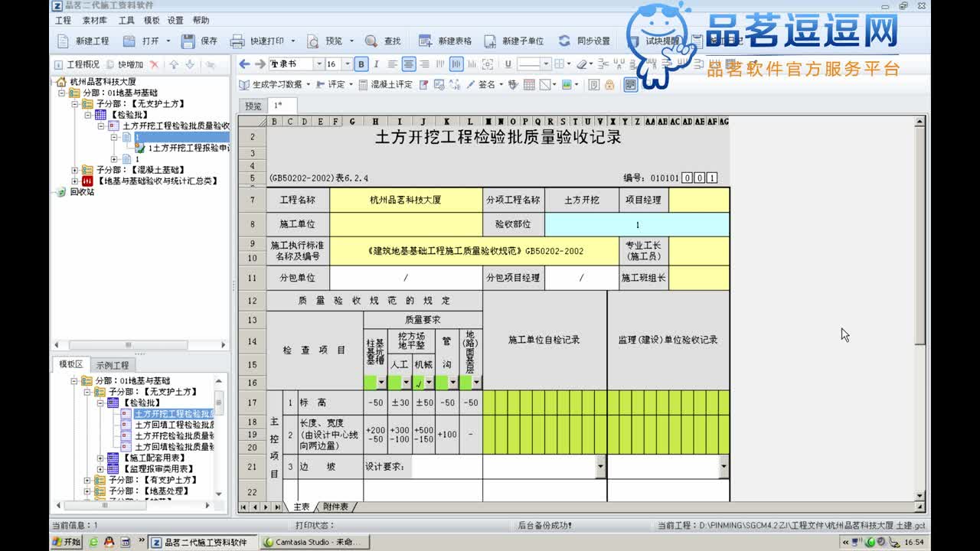
Task: Open the font name dropdown 隶书
Action: (x=318, y=64)
